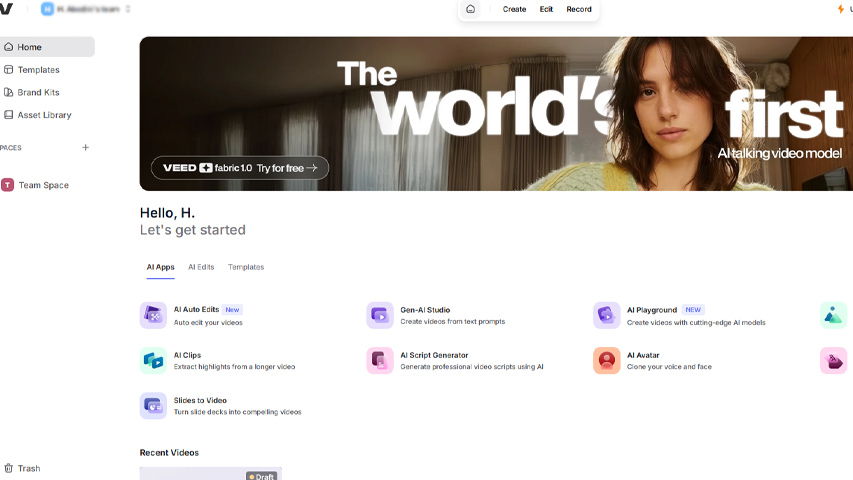This screenshot has height=480, width=853.
Task: Click 'Turn slide decks into compelling videos' text
Action: tap(237, 412)
